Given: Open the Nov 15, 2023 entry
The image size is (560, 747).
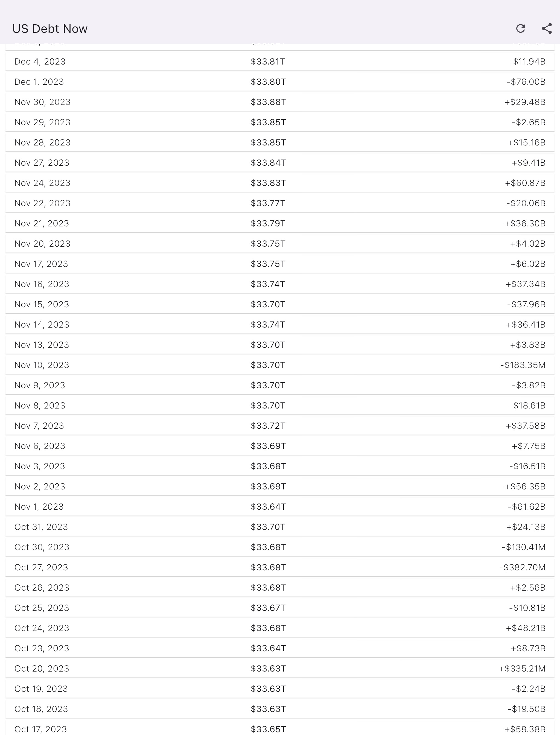Looking at the screenshot, I should (x=280, y=304).
